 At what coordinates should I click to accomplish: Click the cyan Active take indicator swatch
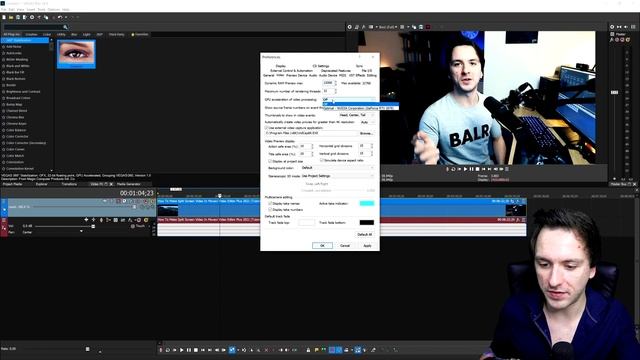coord(367,203)
